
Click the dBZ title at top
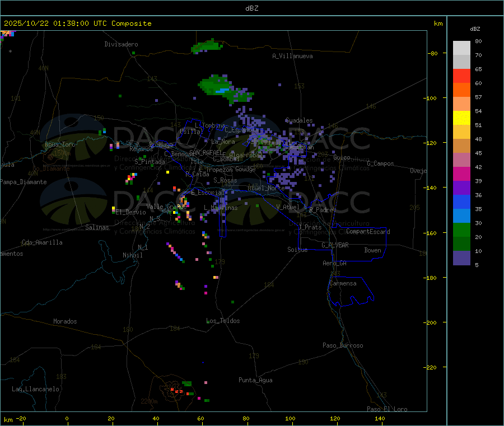point(251,8)
